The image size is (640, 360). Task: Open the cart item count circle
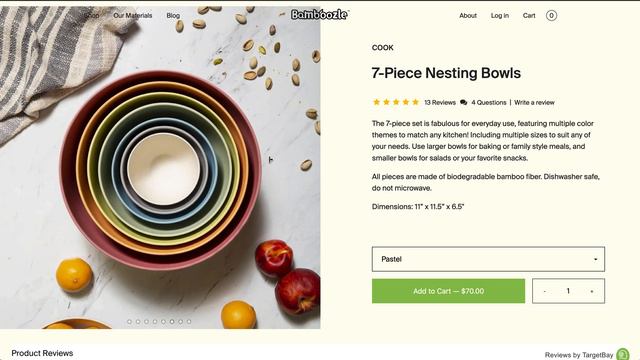[x=551, y=16]
